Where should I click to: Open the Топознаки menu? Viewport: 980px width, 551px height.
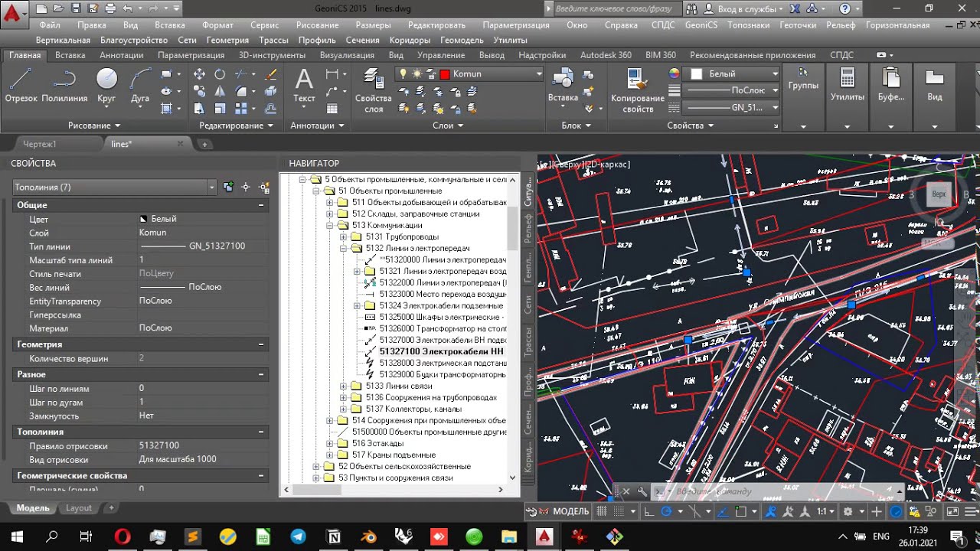pyautogui.click(x=748, y=24)
